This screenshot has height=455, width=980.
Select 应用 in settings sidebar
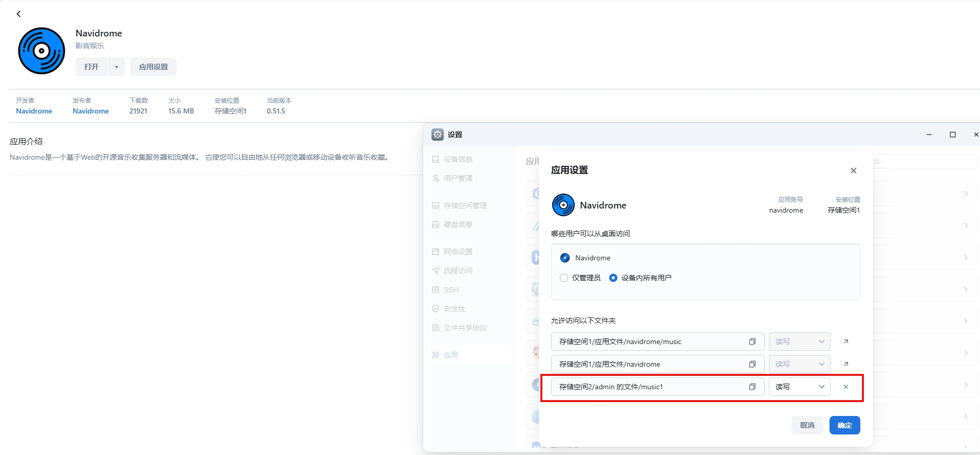point(469,355)
